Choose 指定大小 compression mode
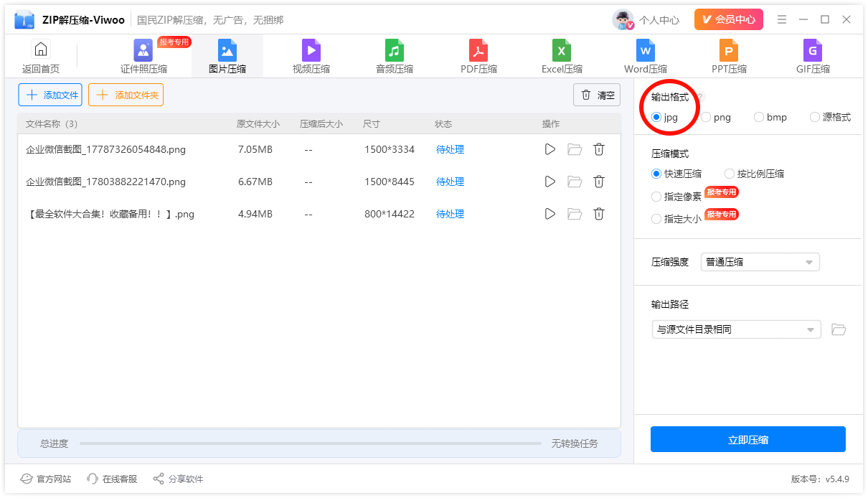This screenshot has width=868, height=498. point(676,219)
